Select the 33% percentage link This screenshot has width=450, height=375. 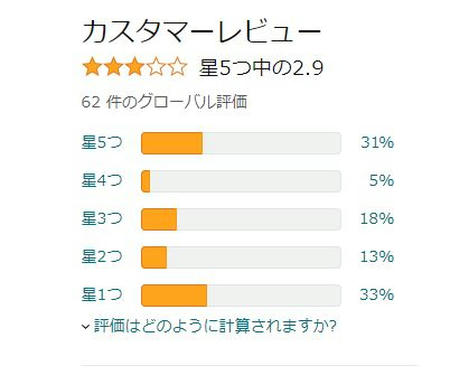tap(377, 295)
